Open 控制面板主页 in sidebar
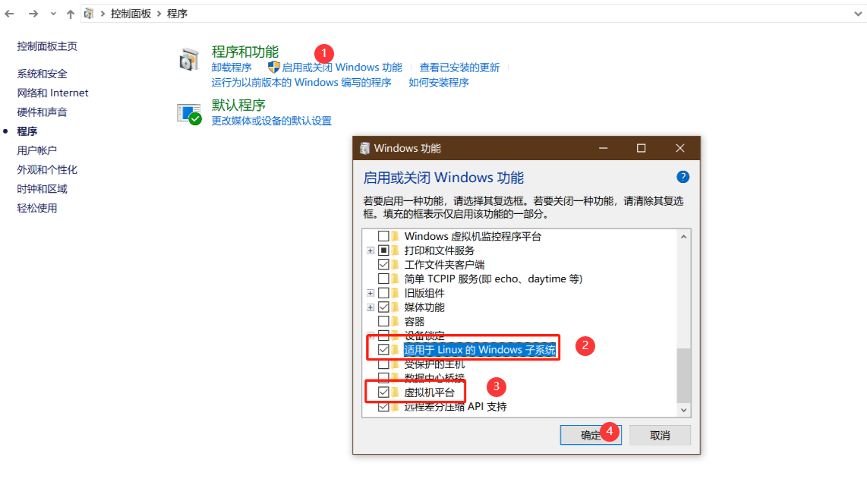 pos(47,46)
